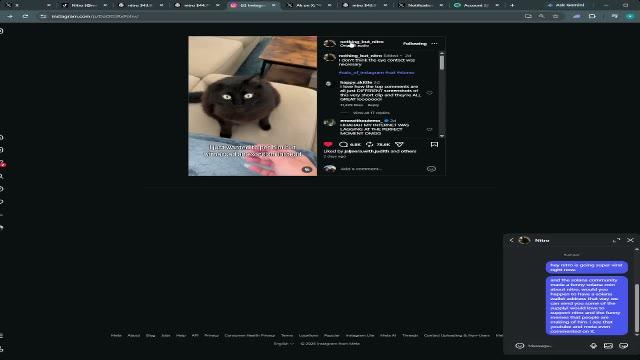Open the search icon in the Instagram sidebar

pos(2,176)
